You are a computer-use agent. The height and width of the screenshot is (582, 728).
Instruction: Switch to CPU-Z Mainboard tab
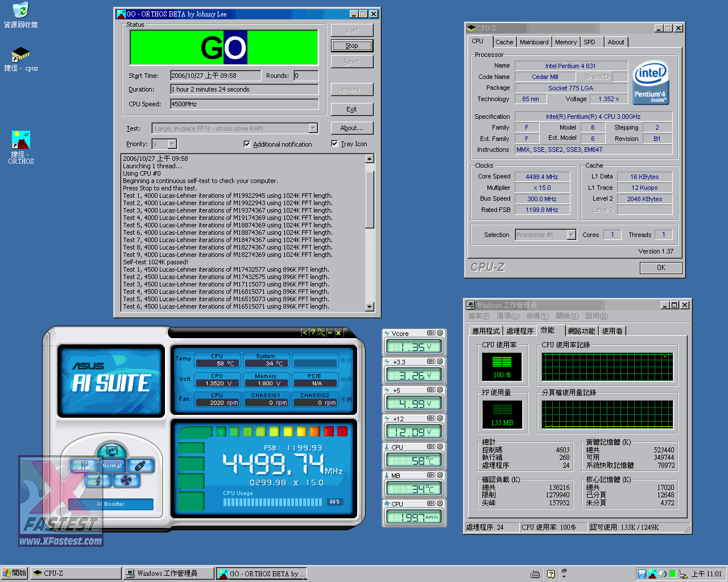pos(534,42)
